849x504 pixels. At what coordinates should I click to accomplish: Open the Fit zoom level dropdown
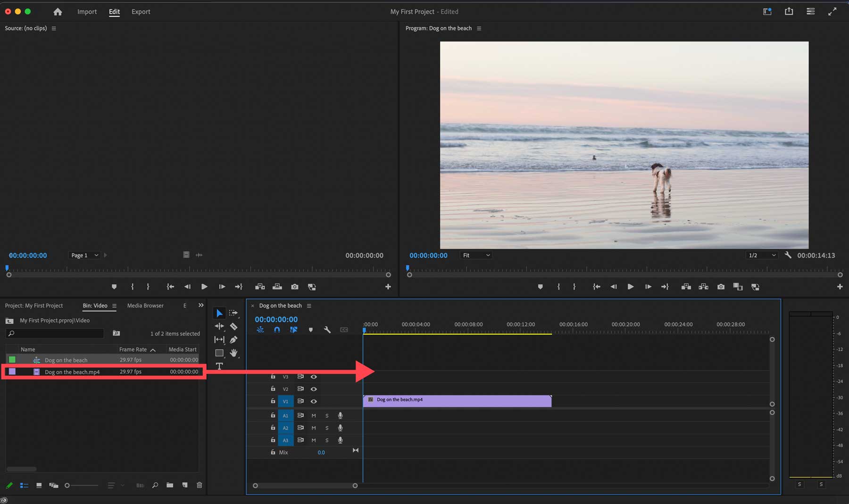click(476, 255)
